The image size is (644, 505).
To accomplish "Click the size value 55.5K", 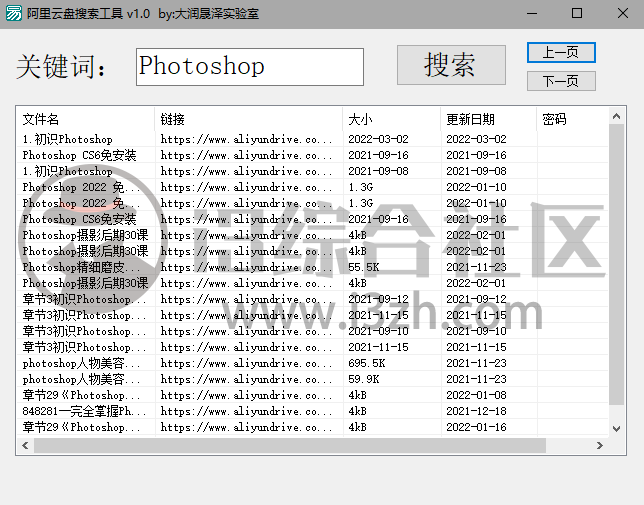I will 363,267.
